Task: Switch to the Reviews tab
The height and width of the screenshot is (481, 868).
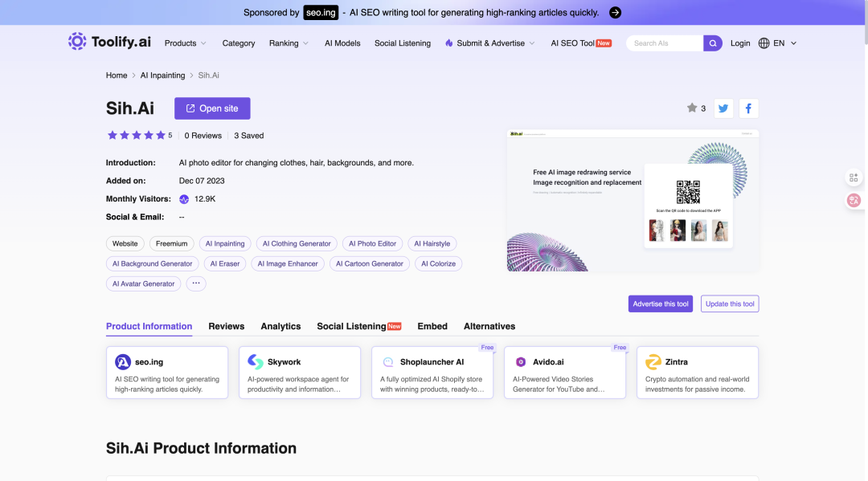Action: 227,326
